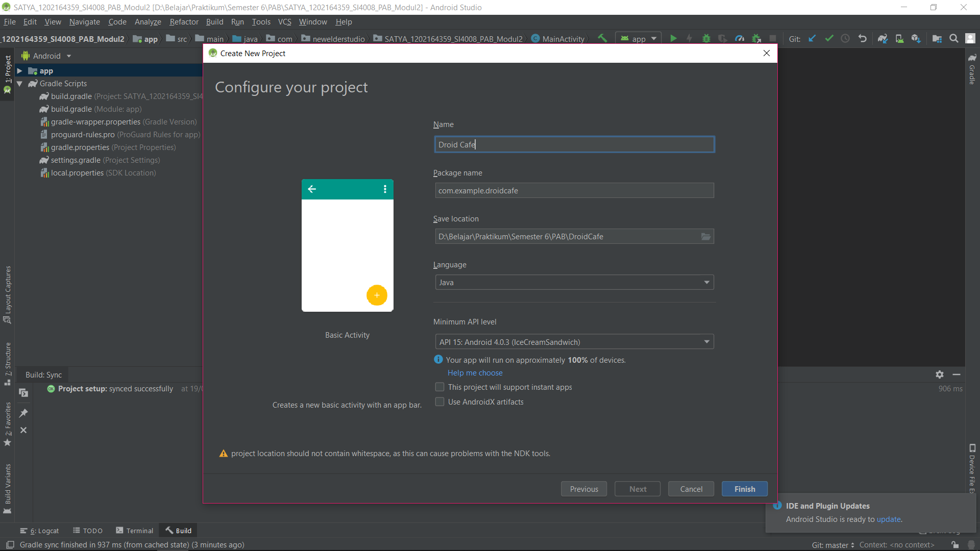Hide the Build panel with minus icon
Screen dimensions: 980x551
coord(957,374)
